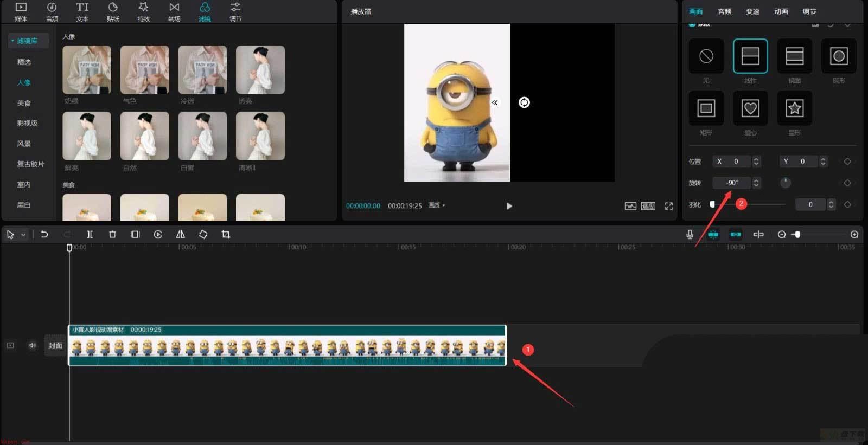Select the 星形 star mask
Image resolution: width=868 pixels, height=445 pixels.
795,108
